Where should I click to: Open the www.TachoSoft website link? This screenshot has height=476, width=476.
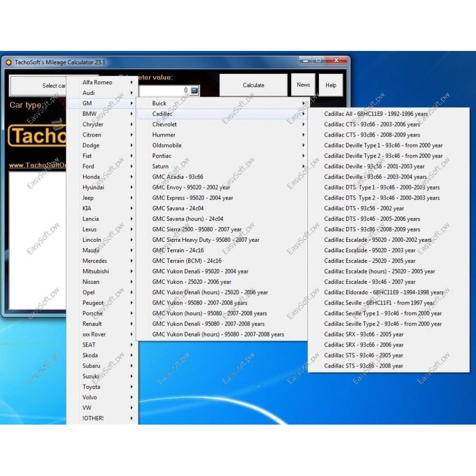pyautogui.click(x=37, y=165)
